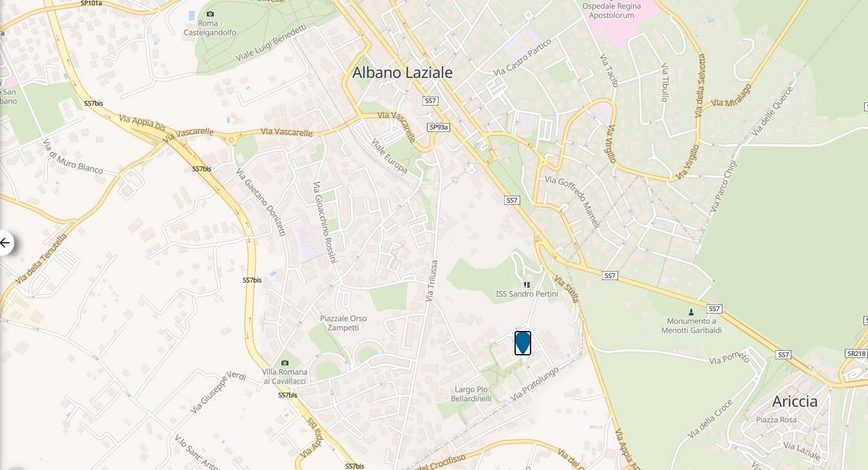Click the Monumento a Menotti Garibaldi label
Image resolution: width=868 pixels, height=470 pixels.
(691, 326)
